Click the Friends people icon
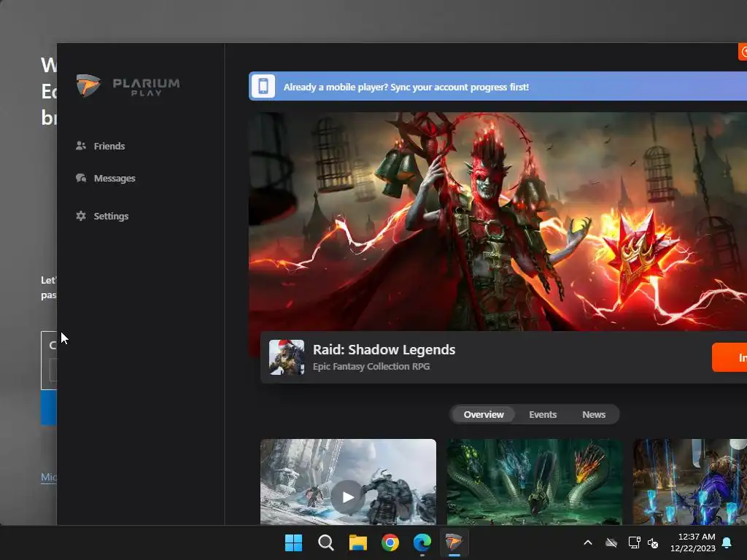The height and width of the screenshot is (560, 747). click(81, 146)
